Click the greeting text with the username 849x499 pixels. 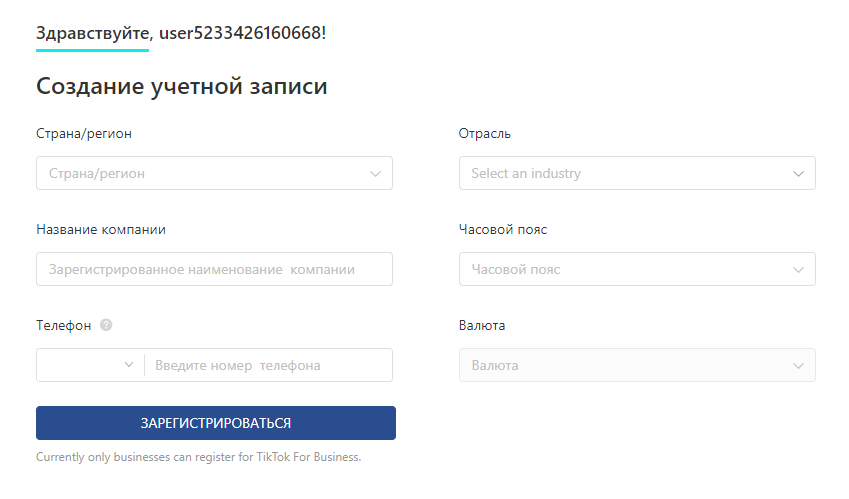[181, 33]
